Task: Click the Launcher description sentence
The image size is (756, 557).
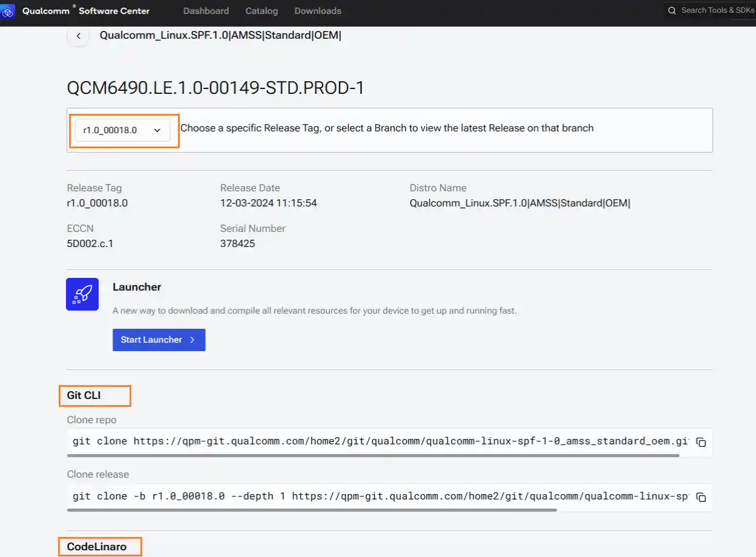Action: [315, 311]
